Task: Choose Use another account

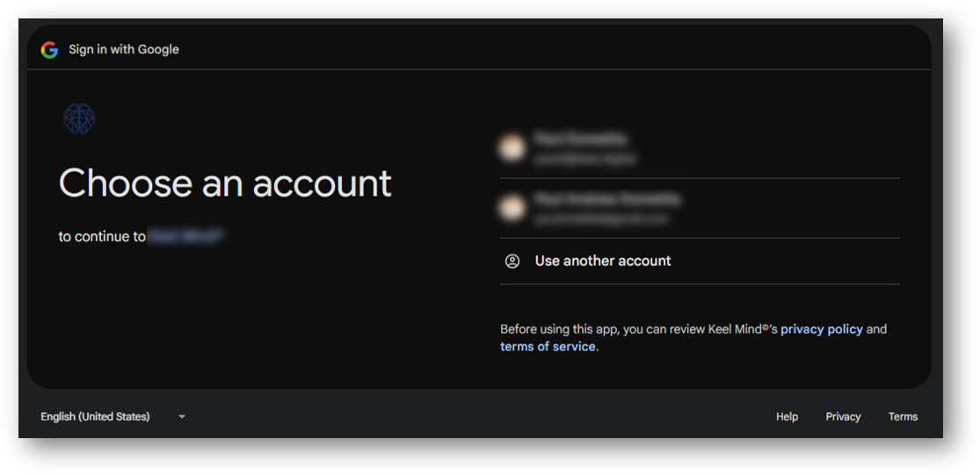Action: [700, 261]
